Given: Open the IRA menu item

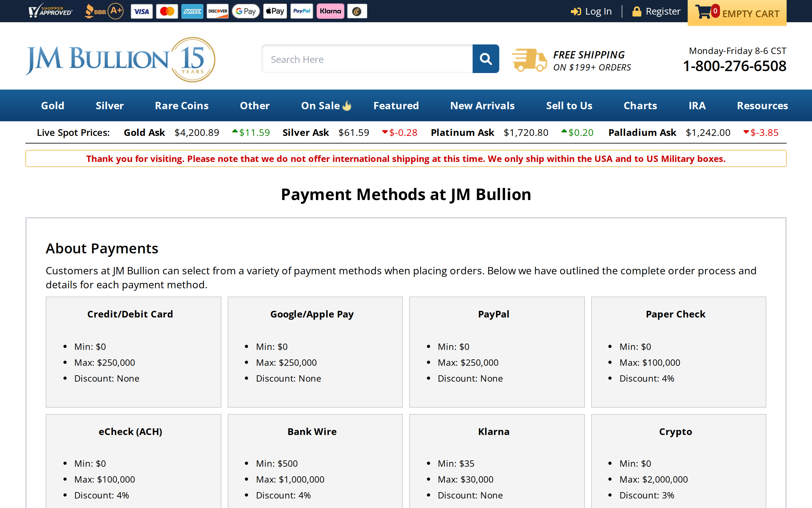Looking at the screenshot, I should [697, 105].
